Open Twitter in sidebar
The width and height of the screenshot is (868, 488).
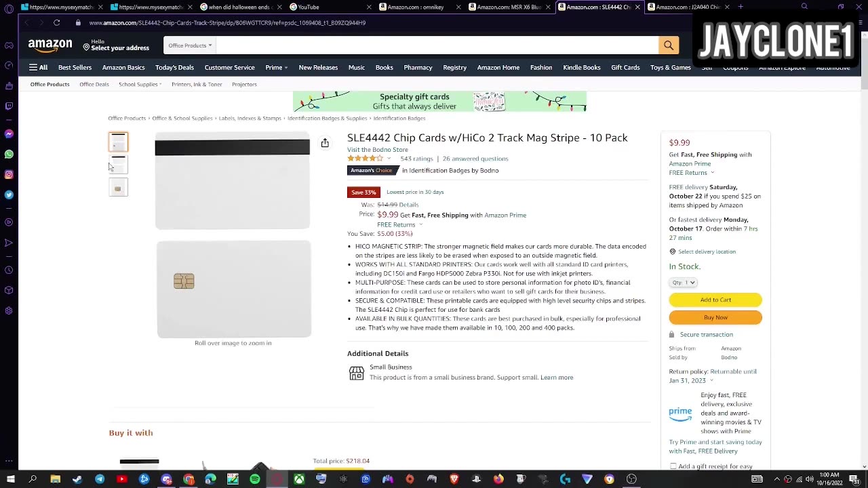(9, 195)
